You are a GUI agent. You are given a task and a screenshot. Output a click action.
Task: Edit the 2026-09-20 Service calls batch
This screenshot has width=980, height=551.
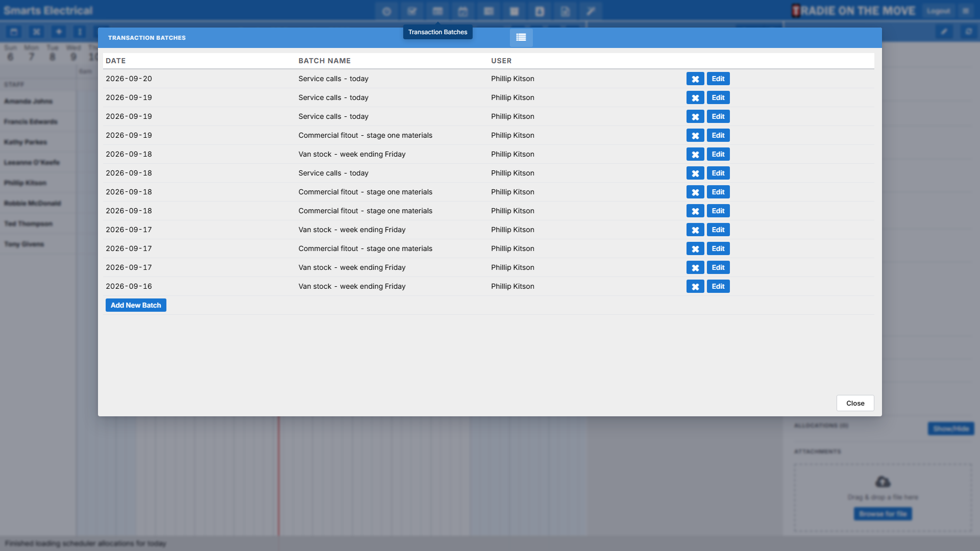pos(718,79)
